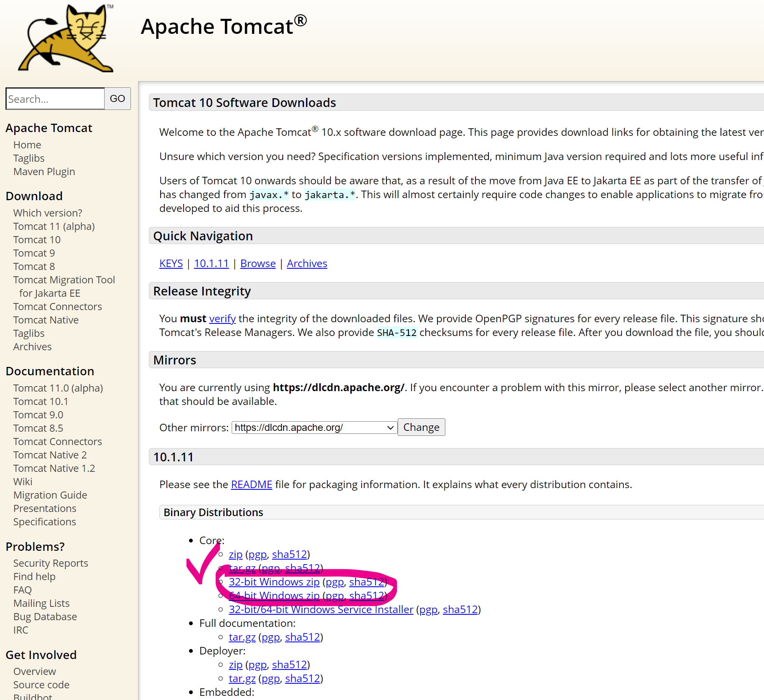Image resolution: width=764 pixels, height=700 pixels.
Task: Select Tomcat 8 download link
Action: click(x=34, y=266)
